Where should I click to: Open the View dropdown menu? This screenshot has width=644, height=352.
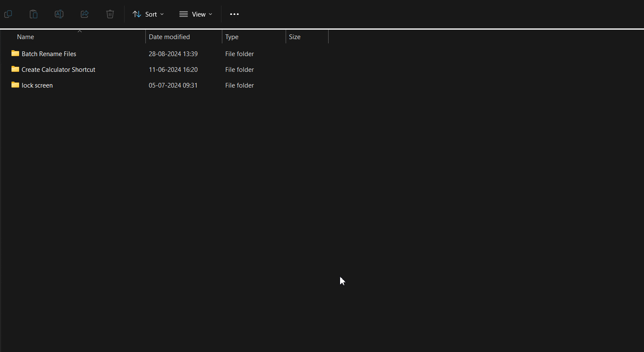196,14
